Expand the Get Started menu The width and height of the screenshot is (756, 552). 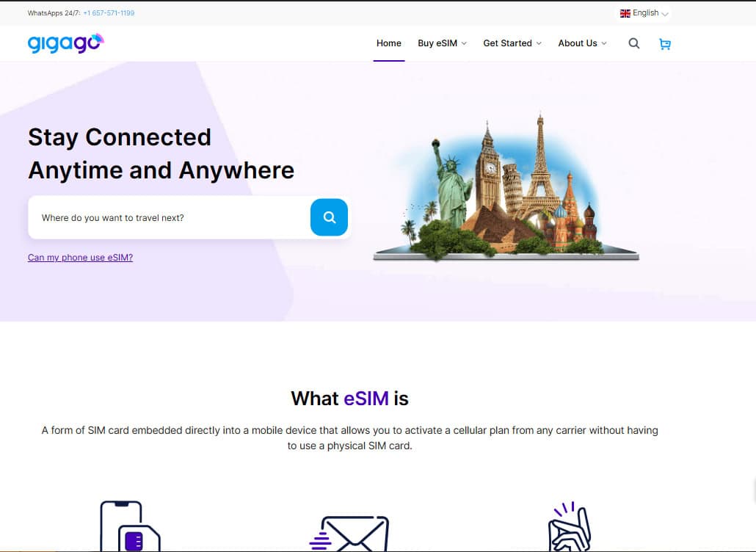click(x=512, y=43)
